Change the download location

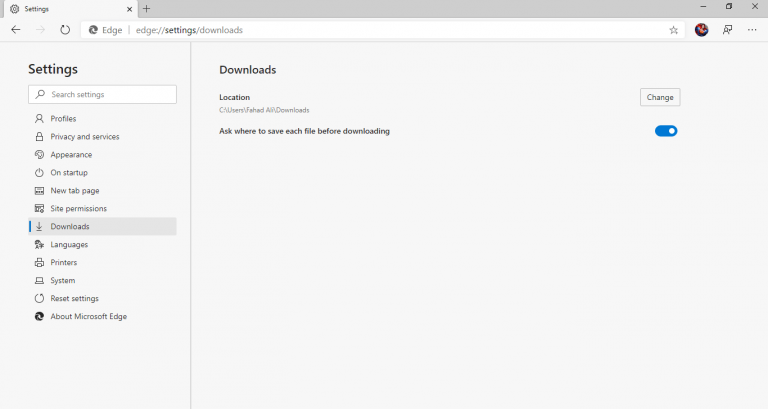click(x=660, y=97)
